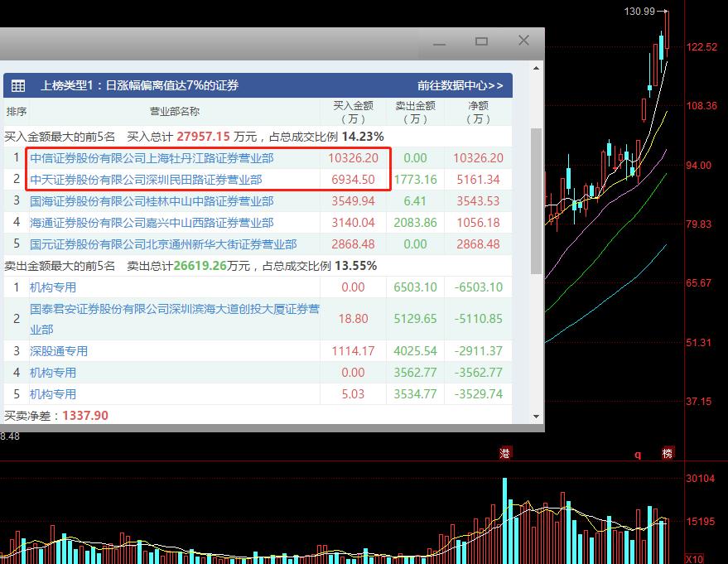Click the scrollbar up arrow in the popup
The image size is (728, 564).
click(536, 68)
